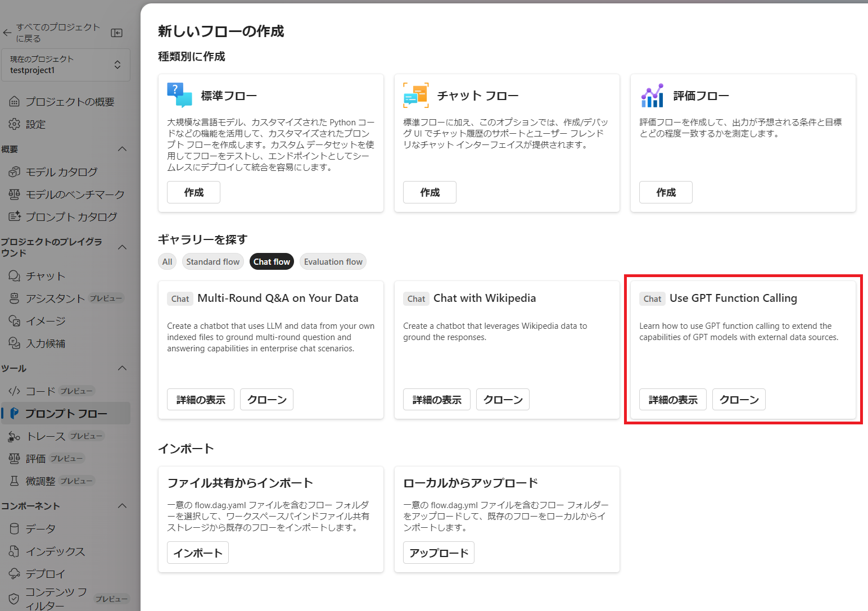
Task: Create a 標準フロー with 作成
Action: pos(193,192)
